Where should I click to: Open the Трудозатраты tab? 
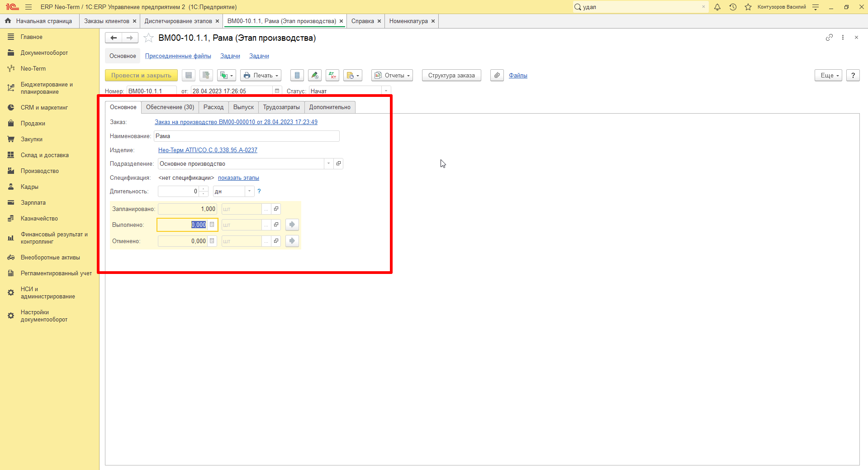pos(281,107)
